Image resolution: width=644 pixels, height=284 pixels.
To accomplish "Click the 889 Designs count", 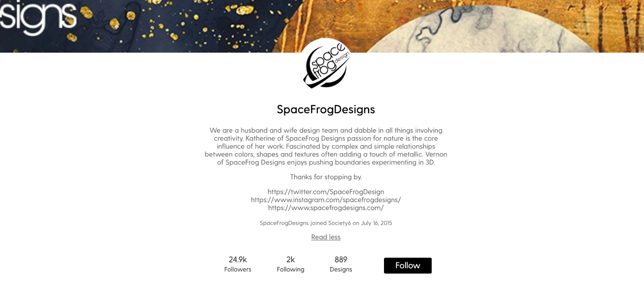I will click(x=341, y=260).
